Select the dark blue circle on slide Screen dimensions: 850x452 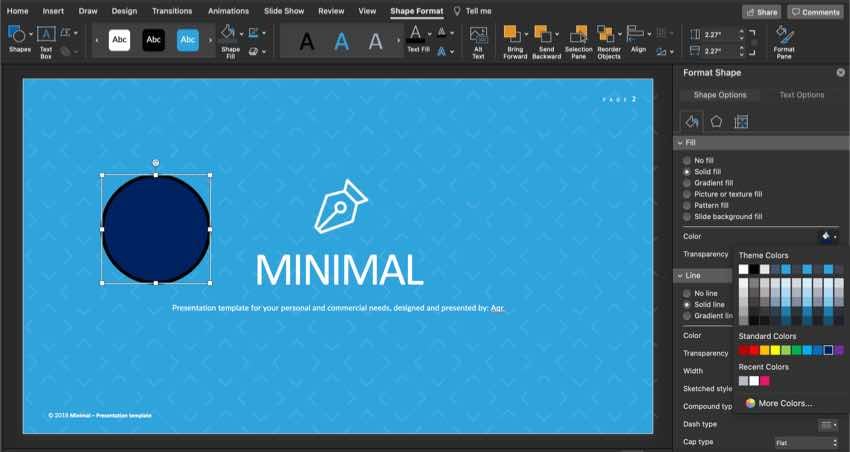point(156,228)
